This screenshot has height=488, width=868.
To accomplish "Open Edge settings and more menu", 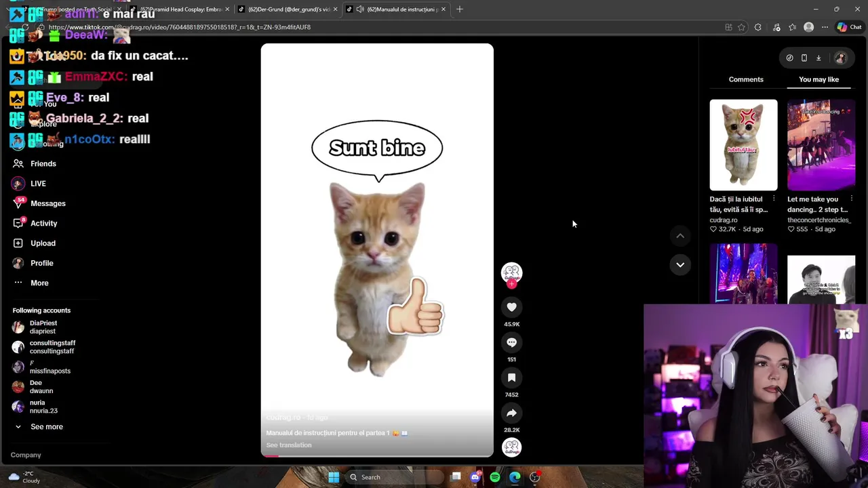I will (x=825, y=27).
